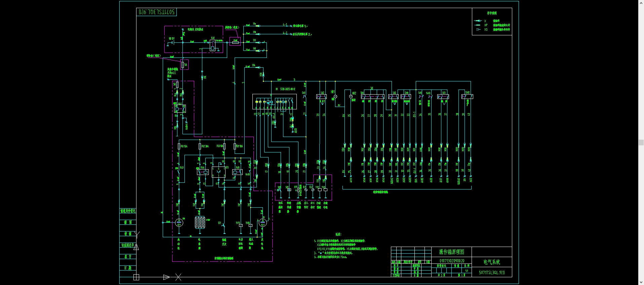This screenshot has height=285, width=644.
Task: Select the KA3 contact label
Action: point(182,167)
